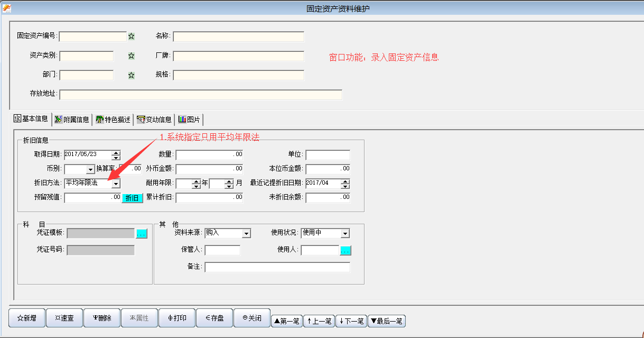Switch to the 附属信息 tab
644x338 pixels.
tap(72, 120)
